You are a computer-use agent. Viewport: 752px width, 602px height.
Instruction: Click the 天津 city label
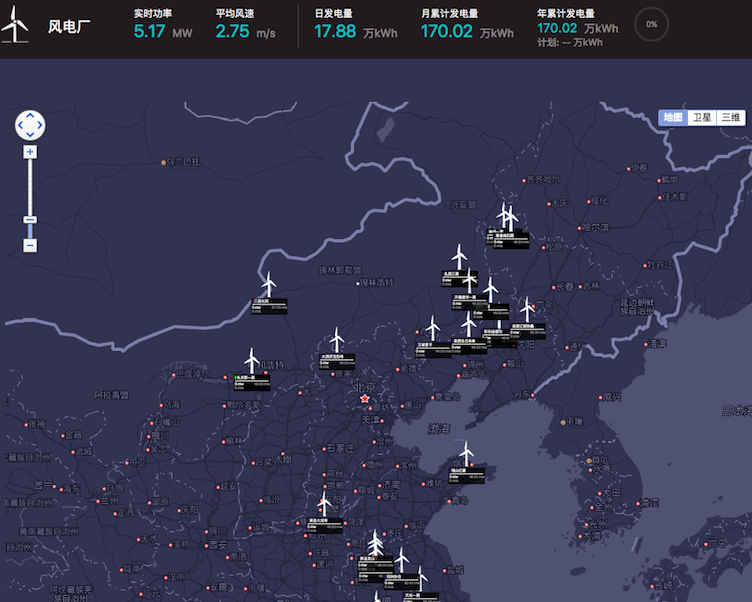tap(370, 420)
